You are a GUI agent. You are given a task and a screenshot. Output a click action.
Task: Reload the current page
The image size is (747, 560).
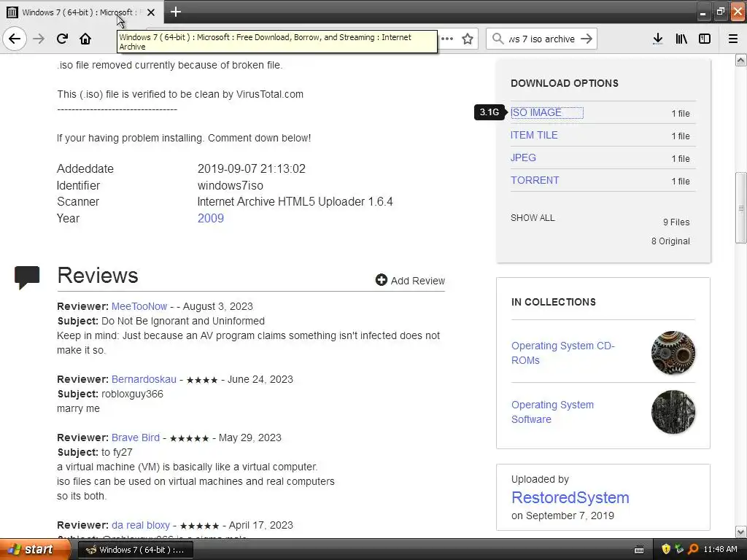click(x=62, y=39)
